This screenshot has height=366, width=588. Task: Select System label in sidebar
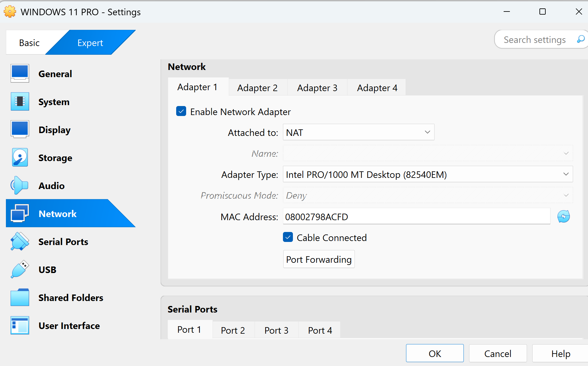(54, 102)
